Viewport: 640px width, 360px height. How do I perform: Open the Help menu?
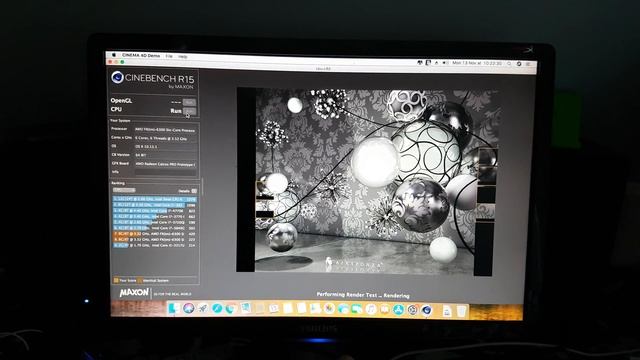click(182, 56)
